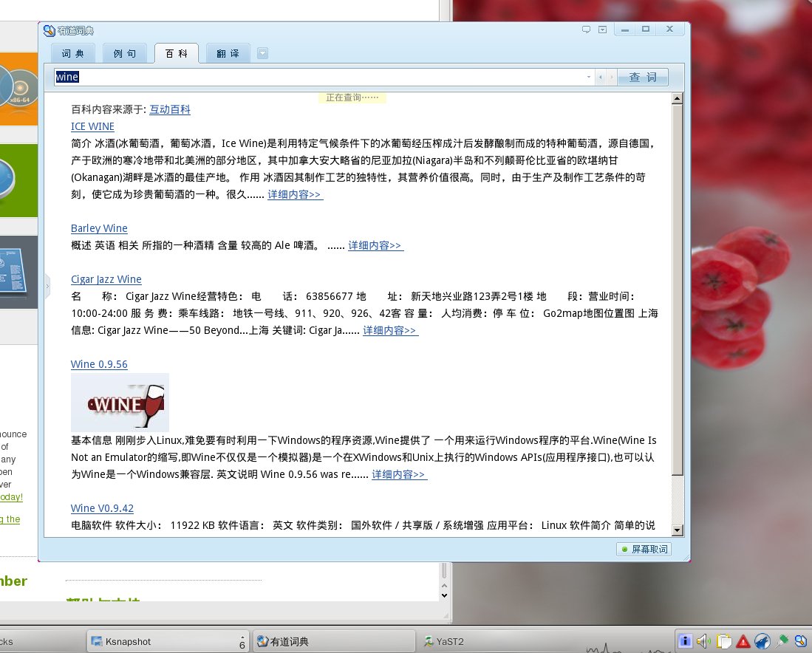Open the 互动百科 source link
Viewport: 812px width, 653px height.
[x=170, y=109]
